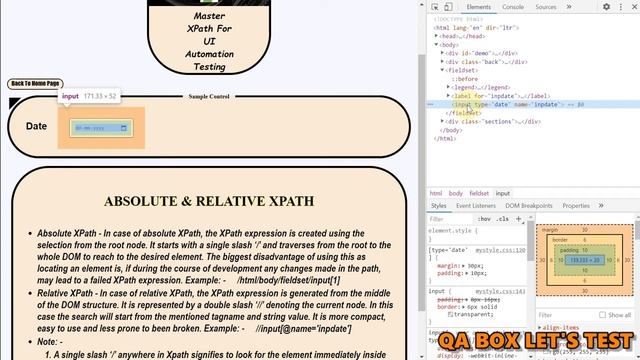Click the ABSOLUTE & RELATIVE XPATH heading
Viewport: 640px width, 360px height.
[x=209, y=201]
